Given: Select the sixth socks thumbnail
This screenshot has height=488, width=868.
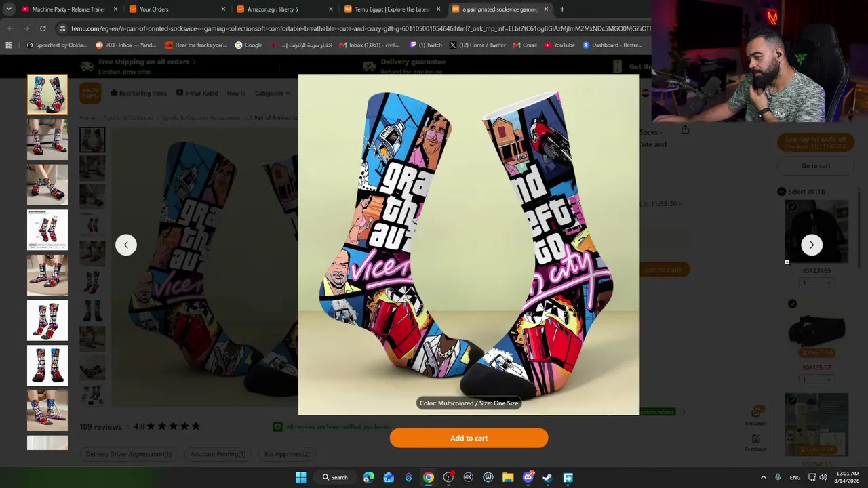Looking at the screenshot, I should point(47,321).
